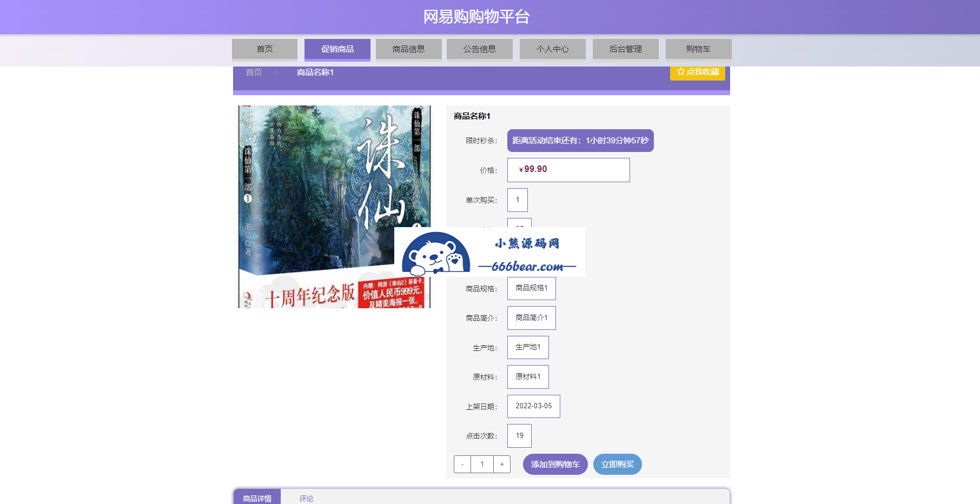Click the 点我收藏 star button
The width and height of the screenshot is (980, 504).
click(698, 72)
